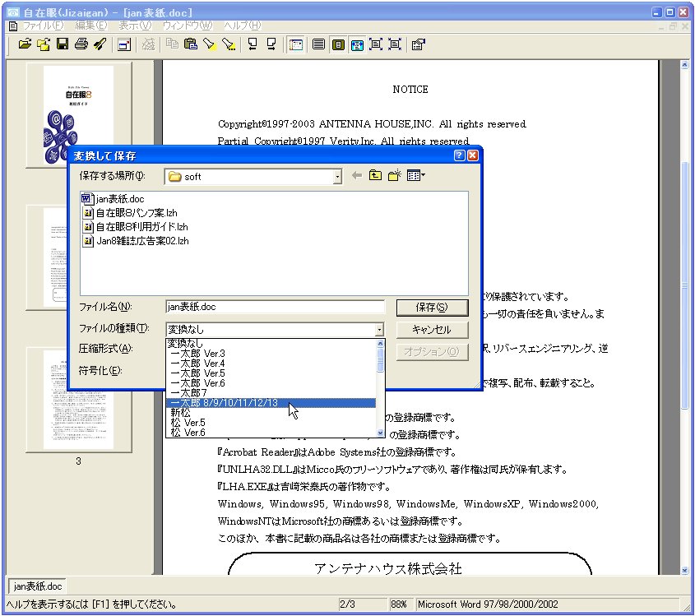695x616 pixels.
Task: Click the flashlight find next icon
Action: pyautogui.click(x=229, y=44)
